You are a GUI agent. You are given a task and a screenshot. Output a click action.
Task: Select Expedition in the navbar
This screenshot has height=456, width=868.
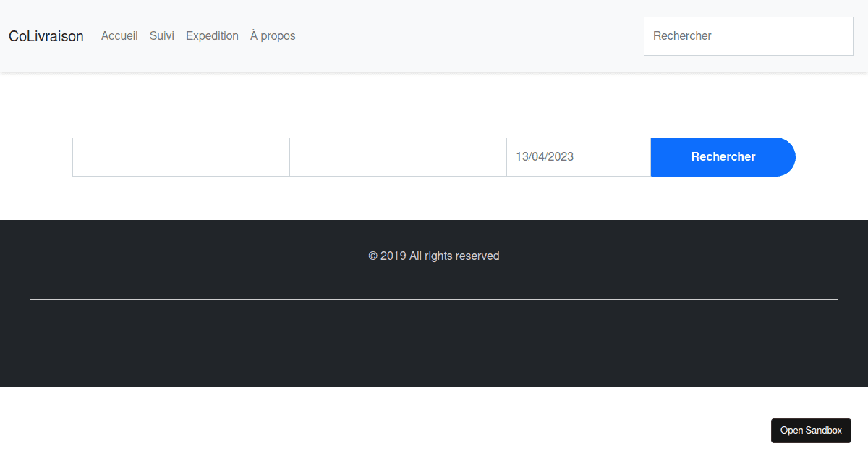[212, 36]
